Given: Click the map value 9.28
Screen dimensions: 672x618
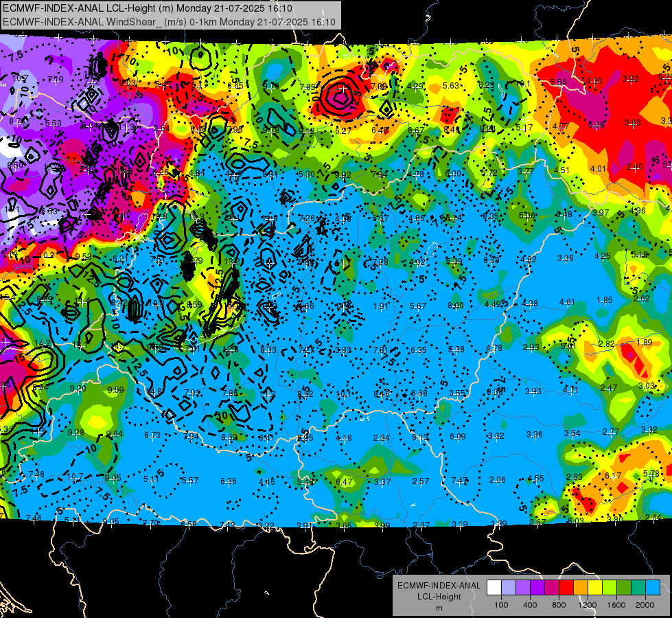Looking at the screenshot, I should click(76, 433).
